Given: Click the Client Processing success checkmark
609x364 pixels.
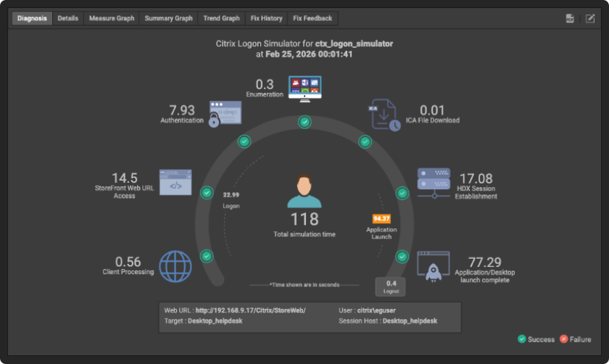Looking at the screenshot, I should point(207,257).
